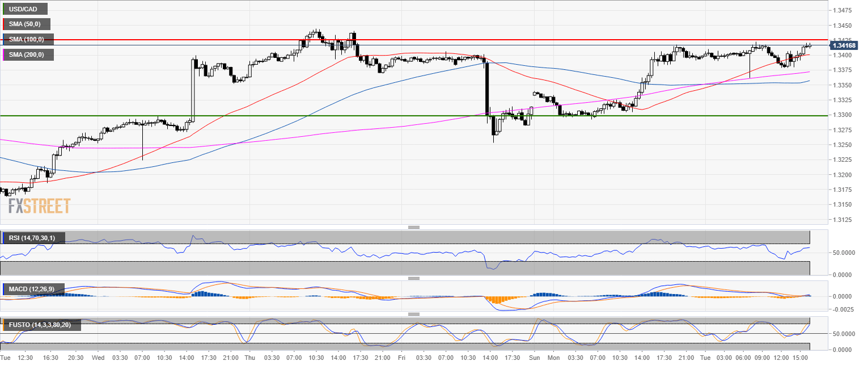868x365 pixels.
Task: Click the 1.3300 price axis label
Action: click(841, 115)
